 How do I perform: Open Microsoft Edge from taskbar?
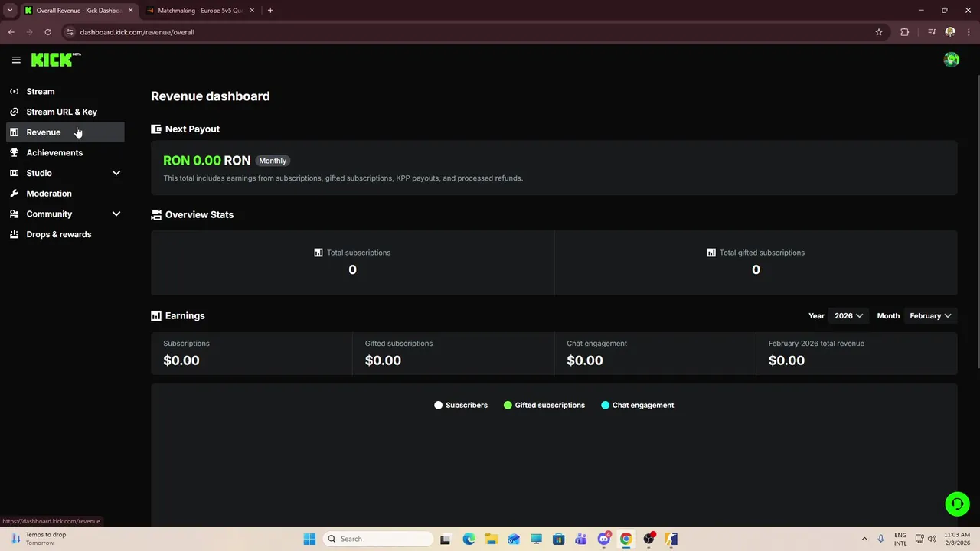[469, 539]
